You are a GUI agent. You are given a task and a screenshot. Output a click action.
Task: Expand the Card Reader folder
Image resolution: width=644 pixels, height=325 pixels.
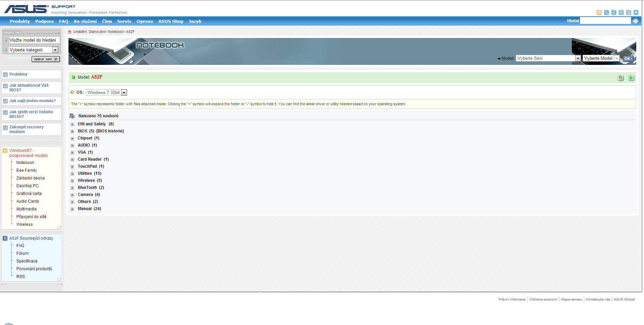pyautogui.click(x=72, y=160)
